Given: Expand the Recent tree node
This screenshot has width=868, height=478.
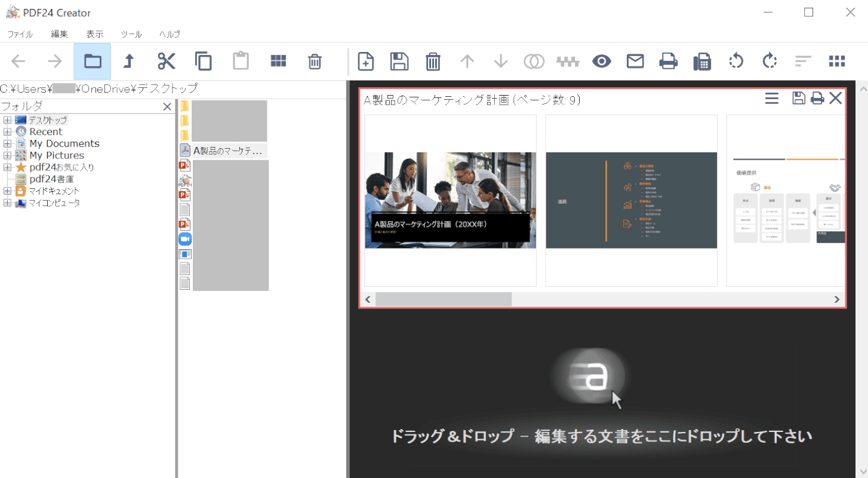Looking at the screenshot, I should tap(7, 131).
